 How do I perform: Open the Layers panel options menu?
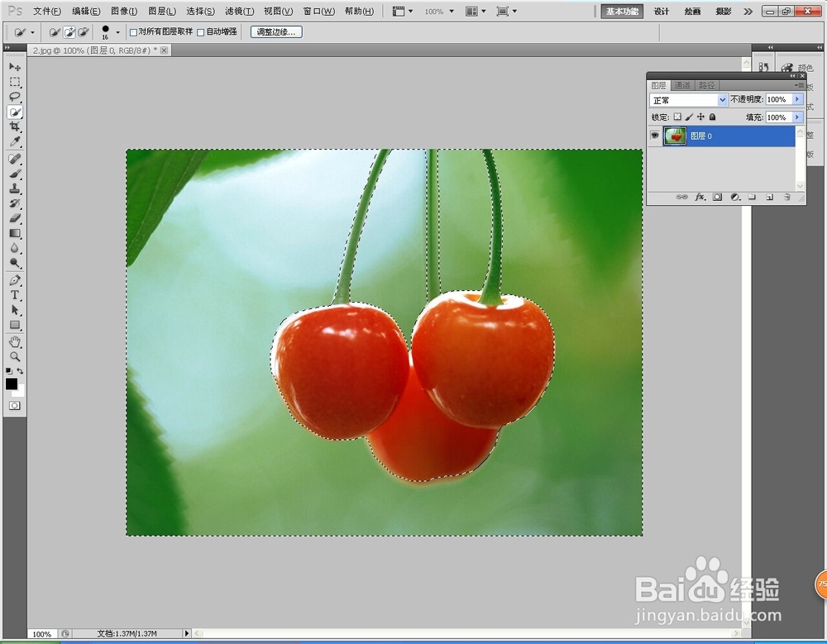[800, 85]
